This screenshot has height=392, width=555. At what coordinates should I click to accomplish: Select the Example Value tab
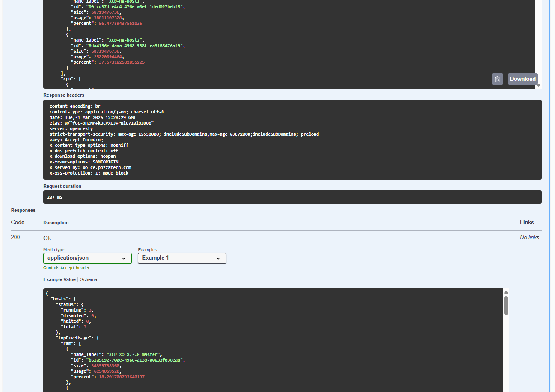tap(59, 279)
